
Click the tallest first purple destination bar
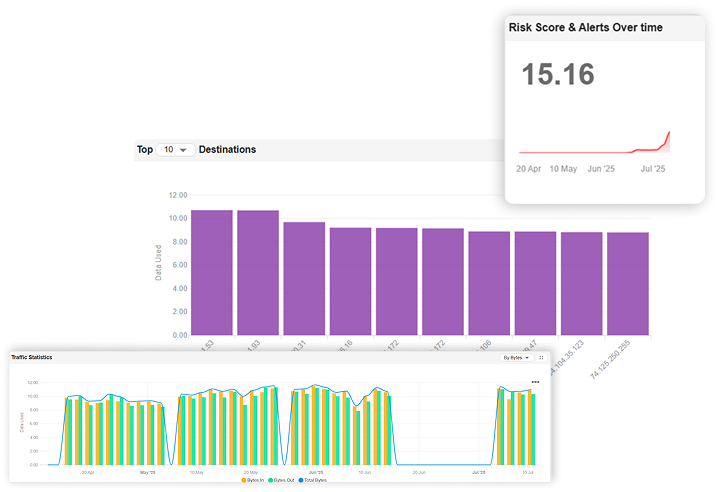tap(212, 272)
